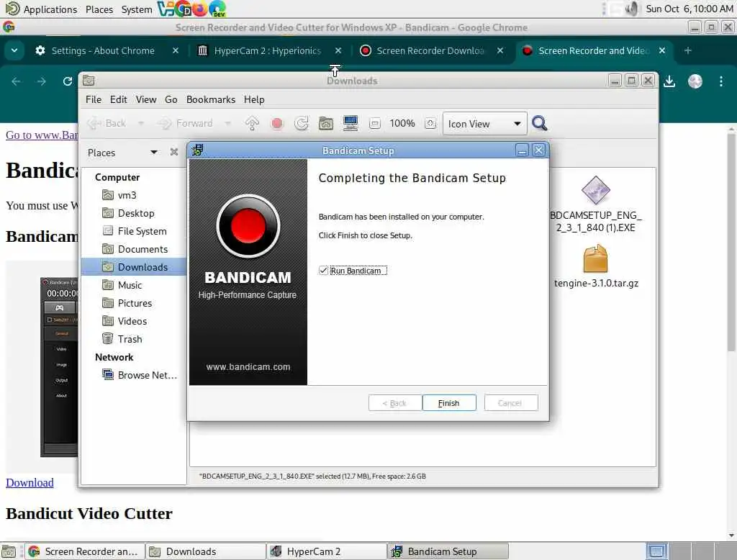Select File System in Places sidebar
Screen dimensions: 737x560
point(133,231)
